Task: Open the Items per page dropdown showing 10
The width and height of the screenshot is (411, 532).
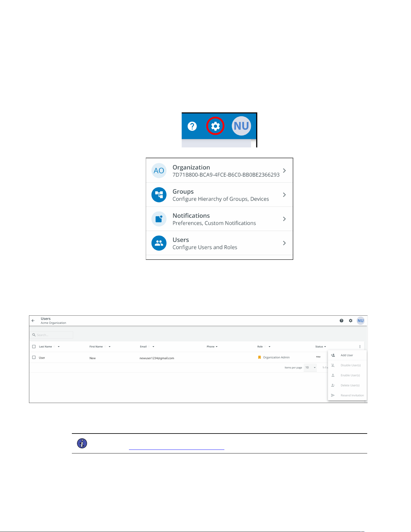Action: click(310, 367)
